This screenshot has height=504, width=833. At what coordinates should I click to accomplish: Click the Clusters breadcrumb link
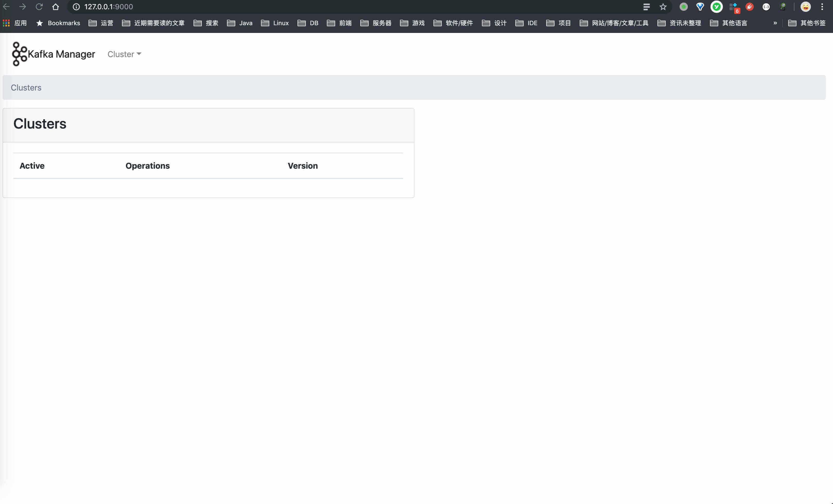(26, 87)
